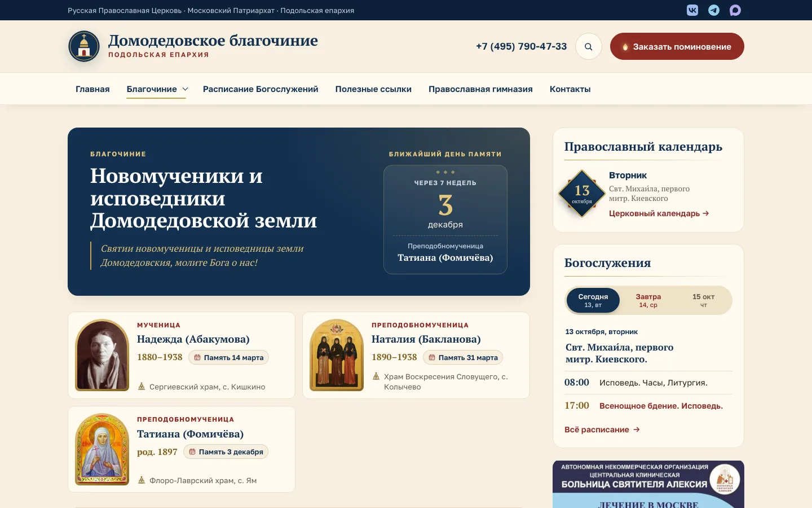Click the Вторник day name in calendar
This screenshot has width=812, height=508.
coord(628,176)
